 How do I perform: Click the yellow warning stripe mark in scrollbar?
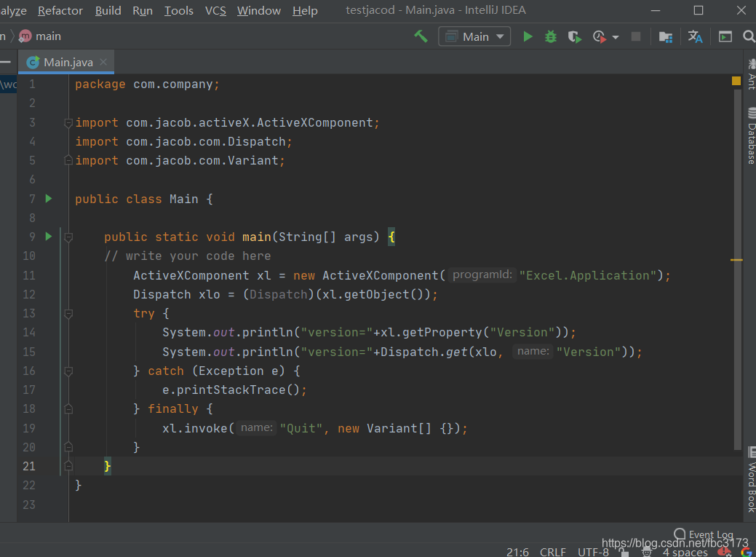point(736,260)
